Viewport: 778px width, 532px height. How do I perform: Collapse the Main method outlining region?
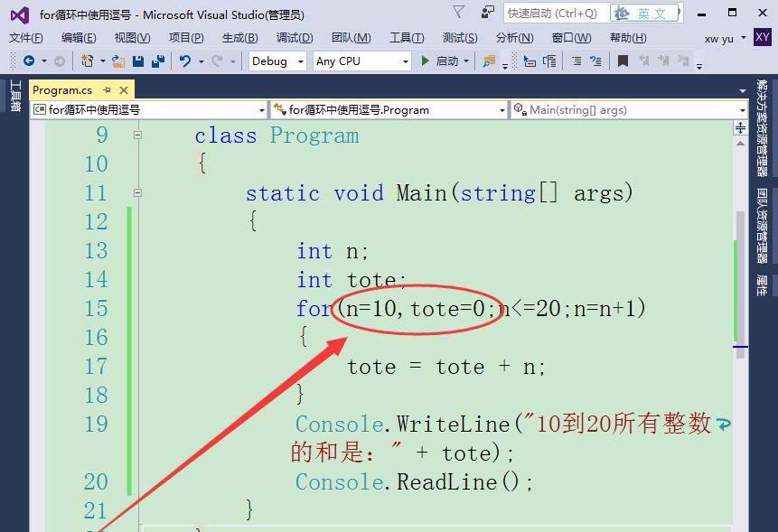click(138, 192)
